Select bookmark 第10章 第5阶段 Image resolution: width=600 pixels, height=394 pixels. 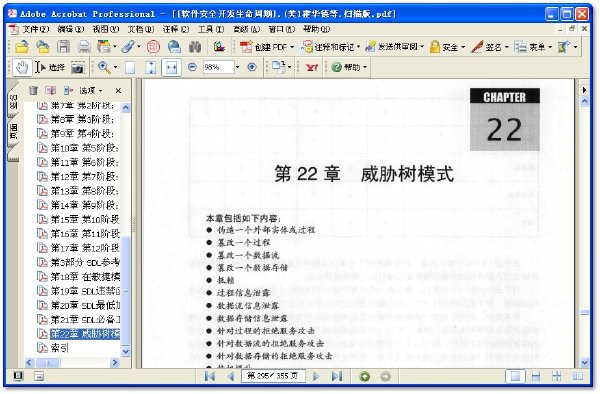(x=78, y=148)
